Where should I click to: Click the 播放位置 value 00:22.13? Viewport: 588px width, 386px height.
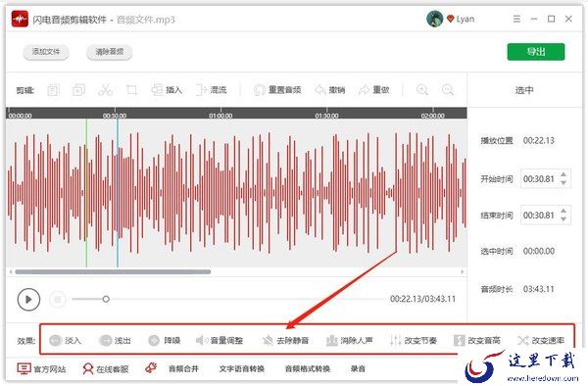point(539,140)
